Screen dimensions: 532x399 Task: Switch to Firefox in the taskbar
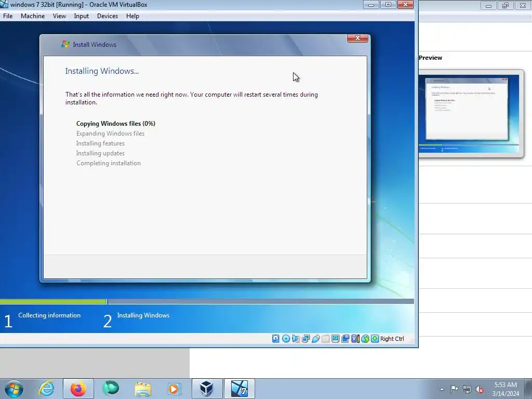click(x=78, y=389)
